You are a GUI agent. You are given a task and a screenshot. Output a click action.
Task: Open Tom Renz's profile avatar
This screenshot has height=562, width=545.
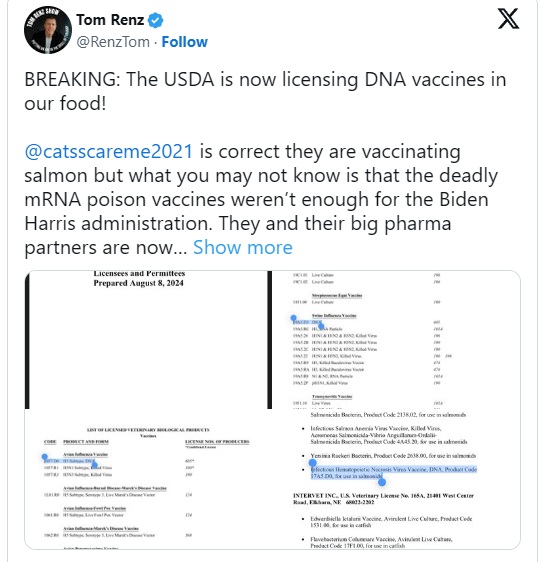point(48,30)
